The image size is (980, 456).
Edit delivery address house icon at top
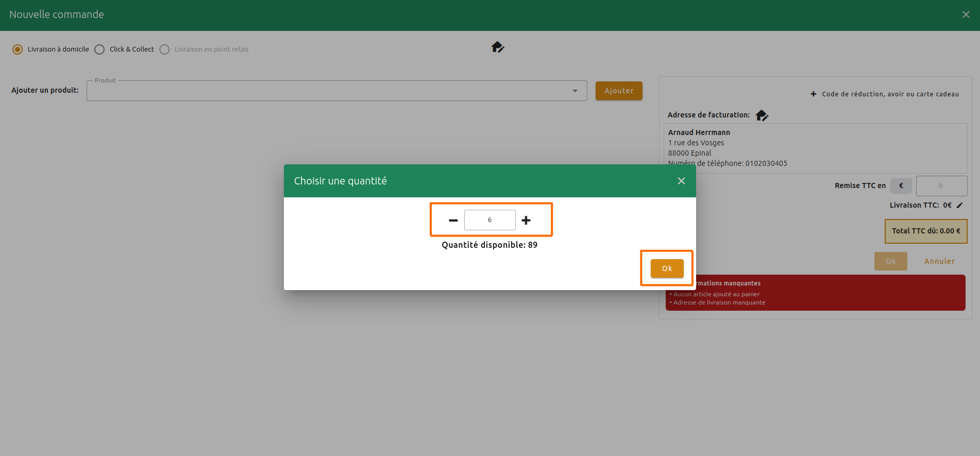point(497,47)
